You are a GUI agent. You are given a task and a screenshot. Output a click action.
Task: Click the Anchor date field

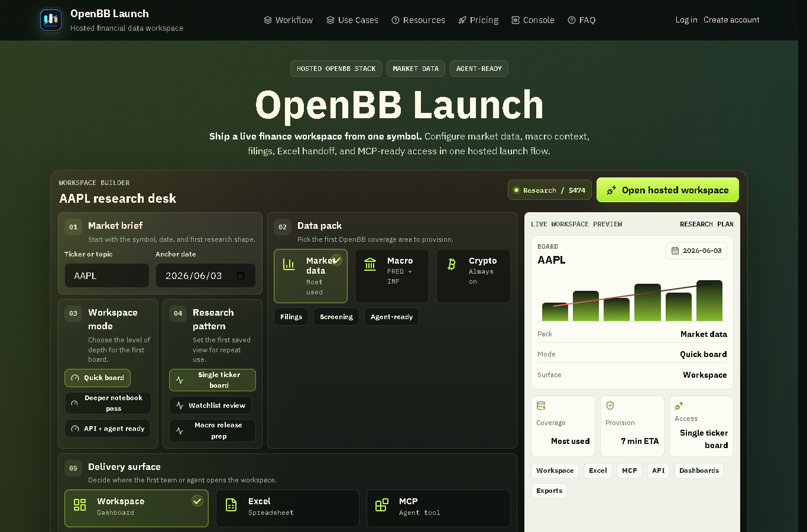(x=206, y=275)
